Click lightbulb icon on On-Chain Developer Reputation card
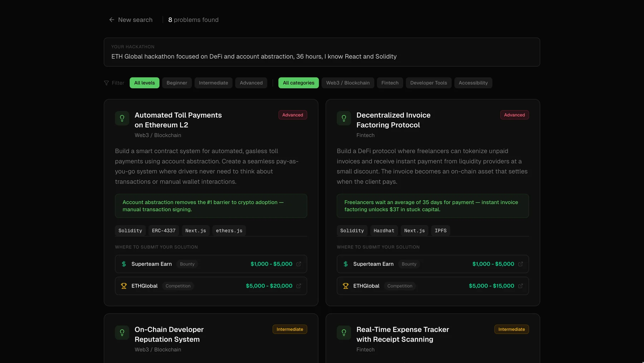 (x=122, y=333)
